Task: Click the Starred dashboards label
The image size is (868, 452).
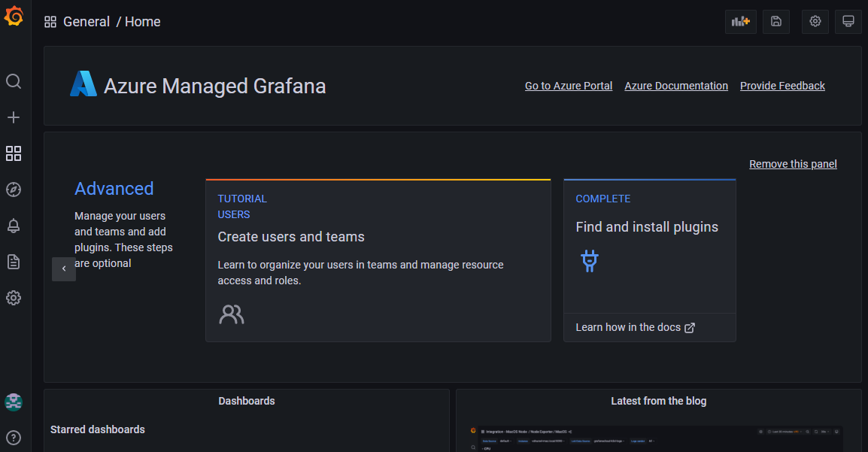Action: tap(98, 430)
